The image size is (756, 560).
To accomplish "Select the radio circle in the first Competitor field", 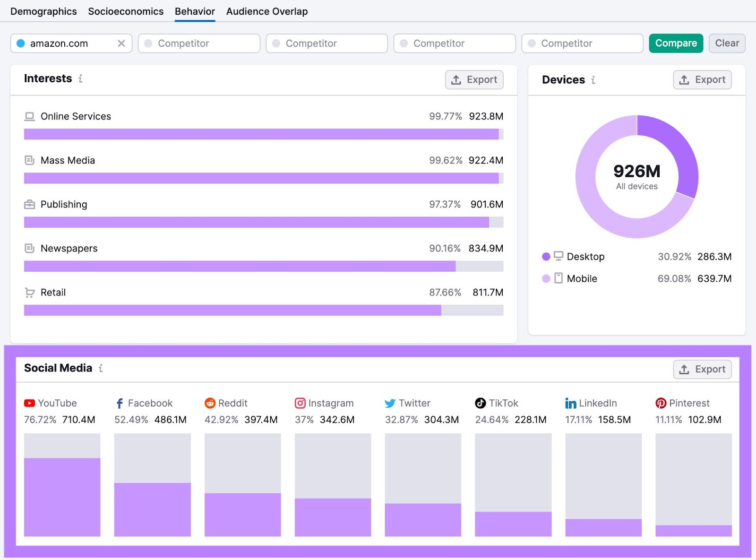I will (x=148, y=43).
